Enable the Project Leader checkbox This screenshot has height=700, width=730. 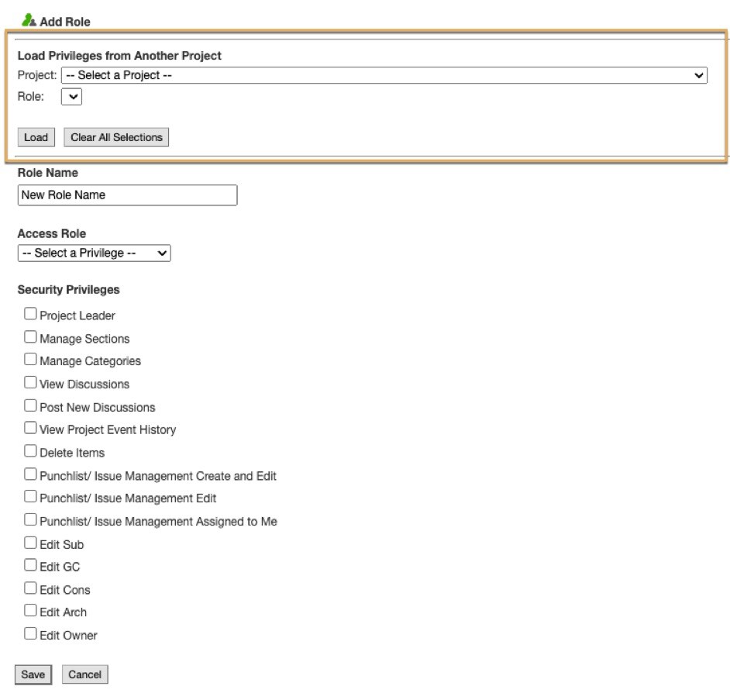pos(30,313)
